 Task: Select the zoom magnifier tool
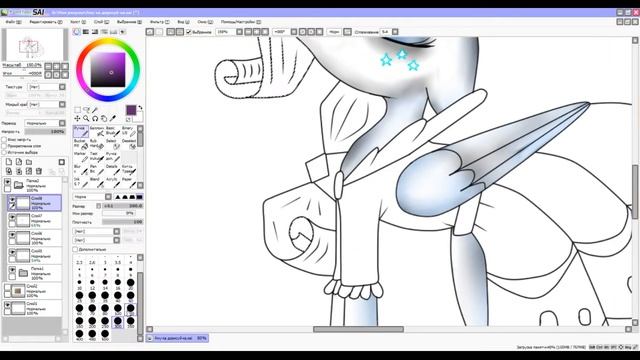coord(86,118)
